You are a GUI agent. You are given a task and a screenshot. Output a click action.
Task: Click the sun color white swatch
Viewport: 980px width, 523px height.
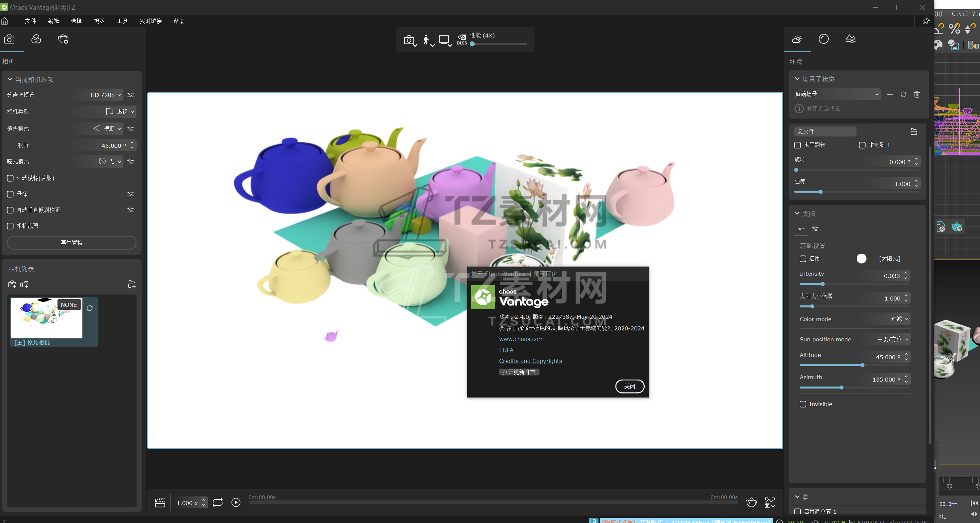click(861, 258)
